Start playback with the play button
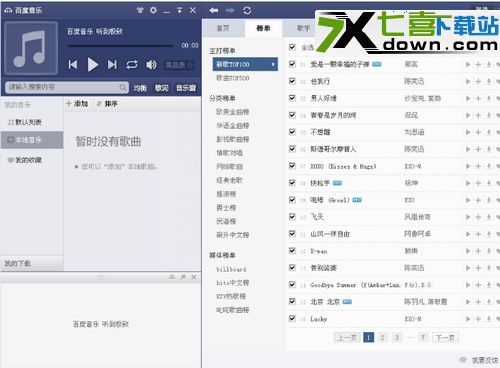500x368 pixels. [x=93, y=64]
